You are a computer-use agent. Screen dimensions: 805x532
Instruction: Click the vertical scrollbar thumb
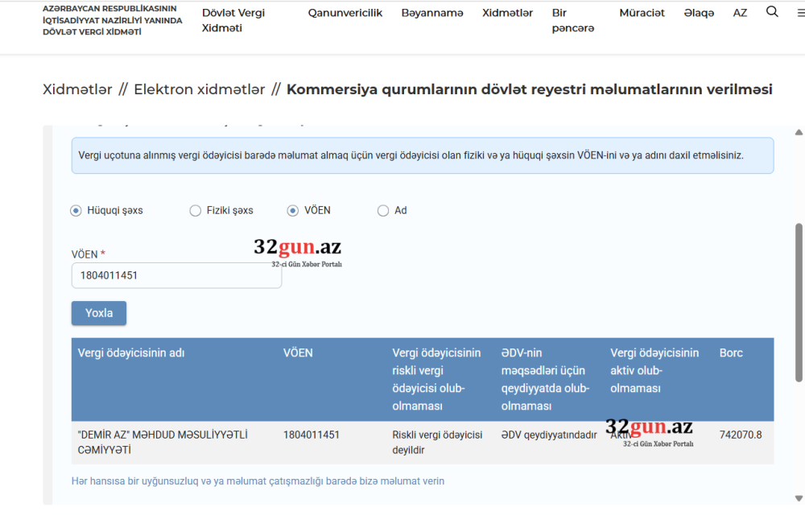[x=799, y=302]
